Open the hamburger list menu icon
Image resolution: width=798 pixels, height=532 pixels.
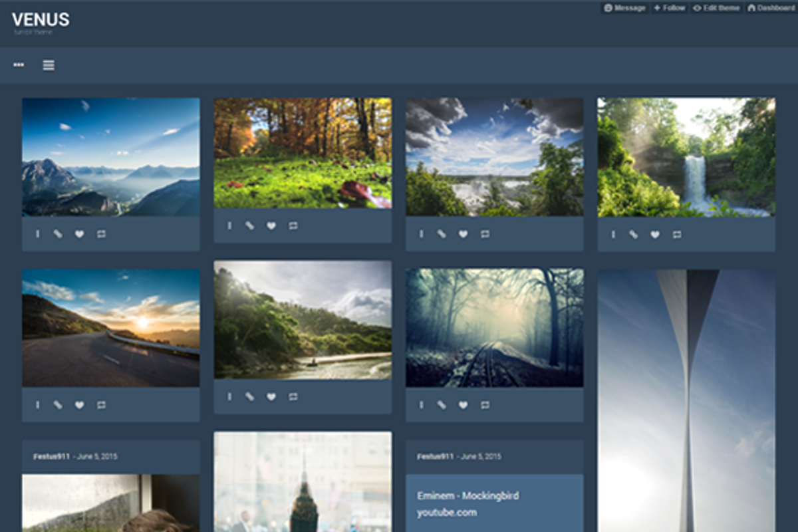[49, 65]
